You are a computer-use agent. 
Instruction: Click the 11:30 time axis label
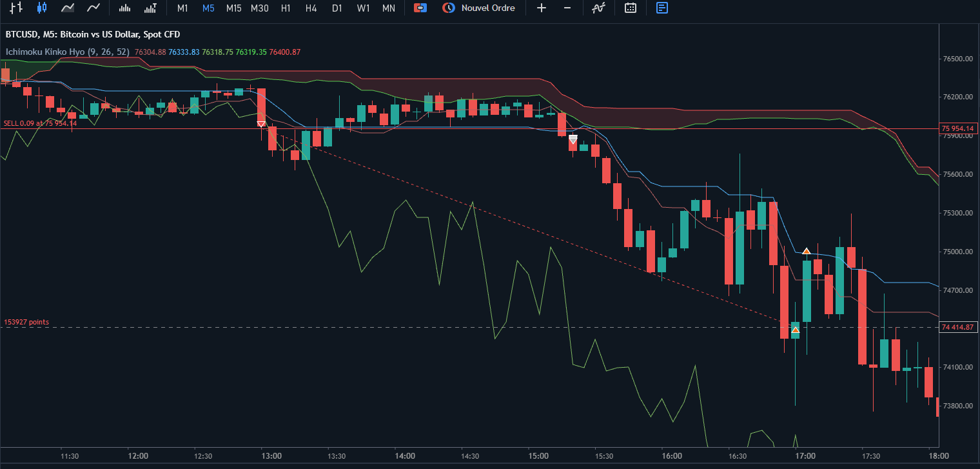click(70, 456)
